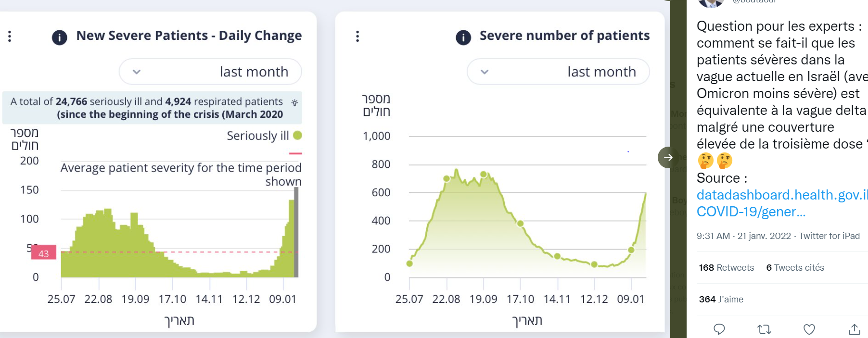Expand last month dropdown on daily change chart
This screenshot has width=868, height=338.
(210, 72)
